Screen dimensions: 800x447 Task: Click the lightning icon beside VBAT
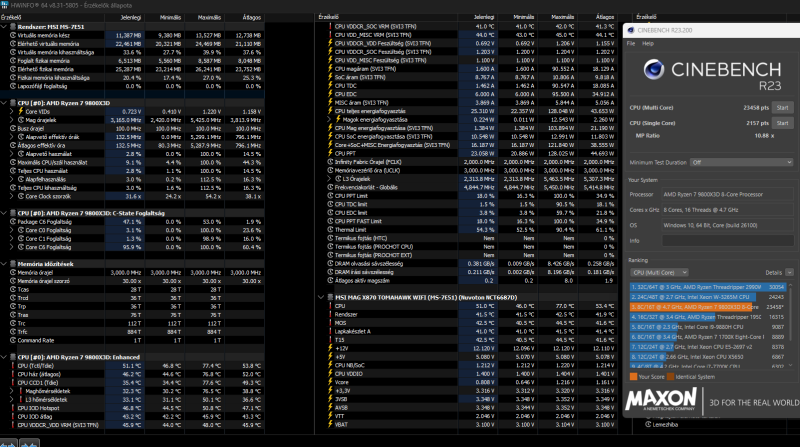point(330,424)
